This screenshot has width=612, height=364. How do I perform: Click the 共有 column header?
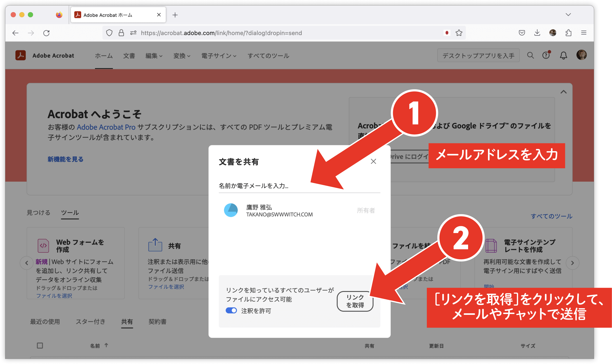(x=369, y=346)
